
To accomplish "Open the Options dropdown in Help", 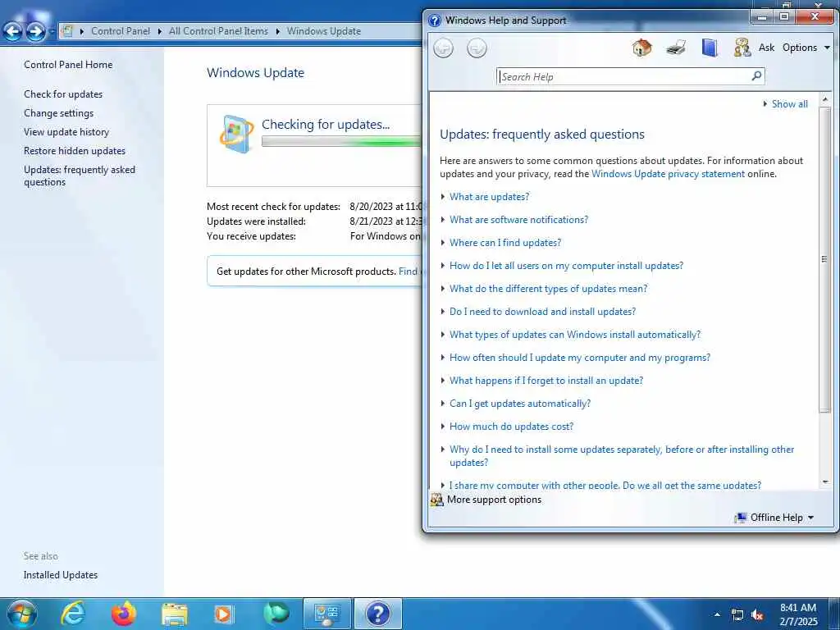I will click(806, 48).
